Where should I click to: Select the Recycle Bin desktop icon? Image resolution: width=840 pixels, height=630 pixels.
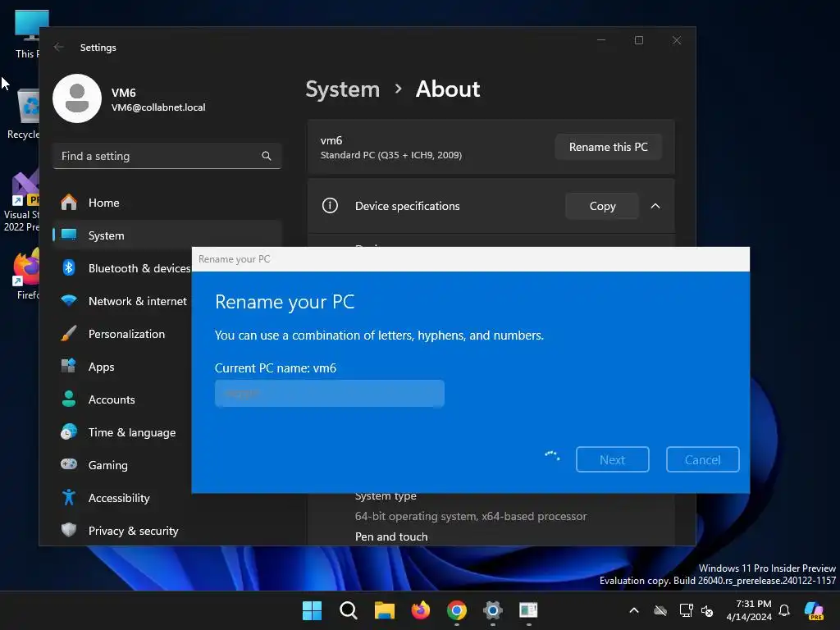coord(24,115)
